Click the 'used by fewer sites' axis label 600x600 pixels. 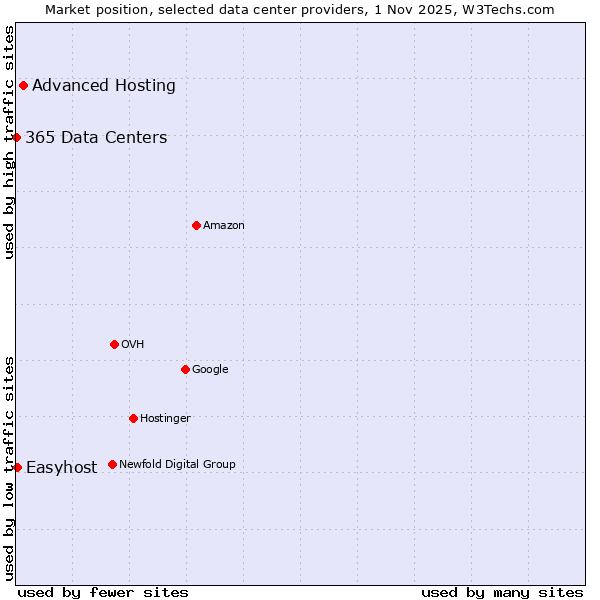tap(103, 592)
